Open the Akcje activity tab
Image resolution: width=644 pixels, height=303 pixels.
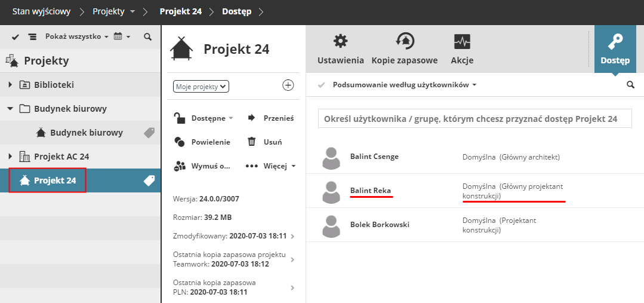(x=462, y=49)
